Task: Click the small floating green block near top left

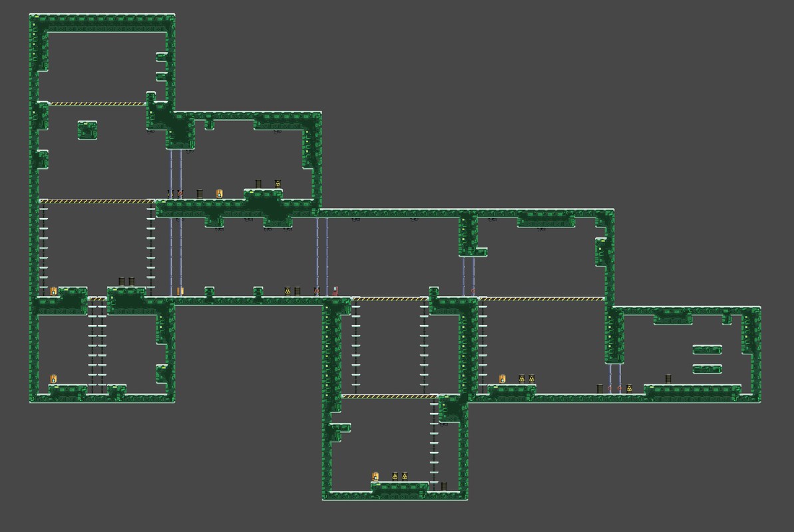Action: coord(87,130)
